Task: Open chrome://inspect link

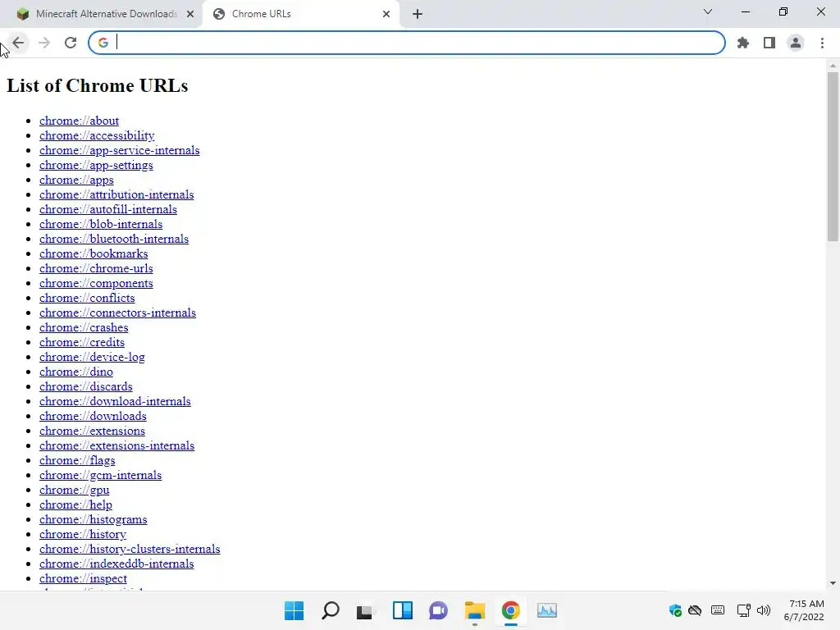Action: (83, 578)
